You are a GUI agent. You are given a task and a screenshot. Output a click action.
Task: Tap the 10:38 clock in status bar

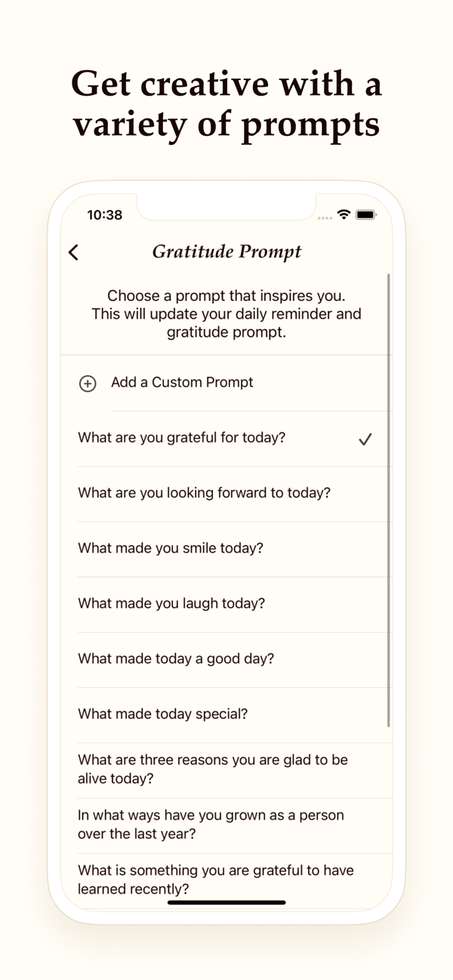(x=104, y=215)
